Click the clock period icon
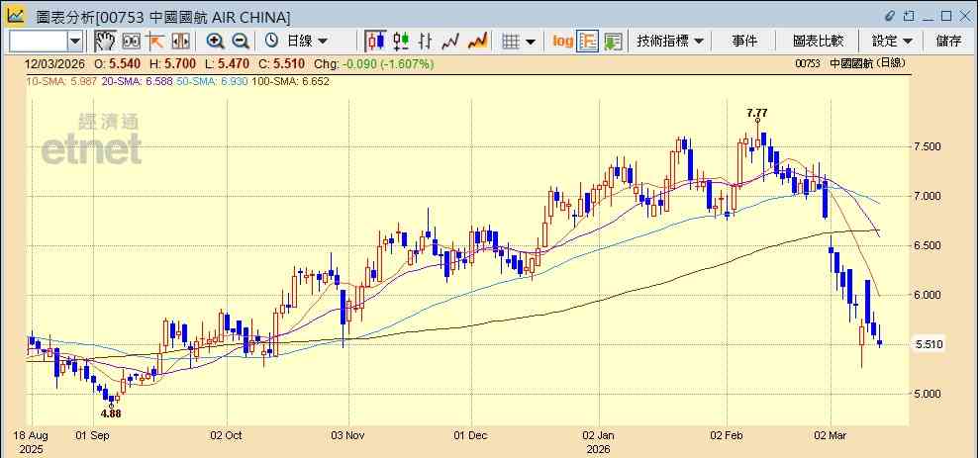 (271, 42)
